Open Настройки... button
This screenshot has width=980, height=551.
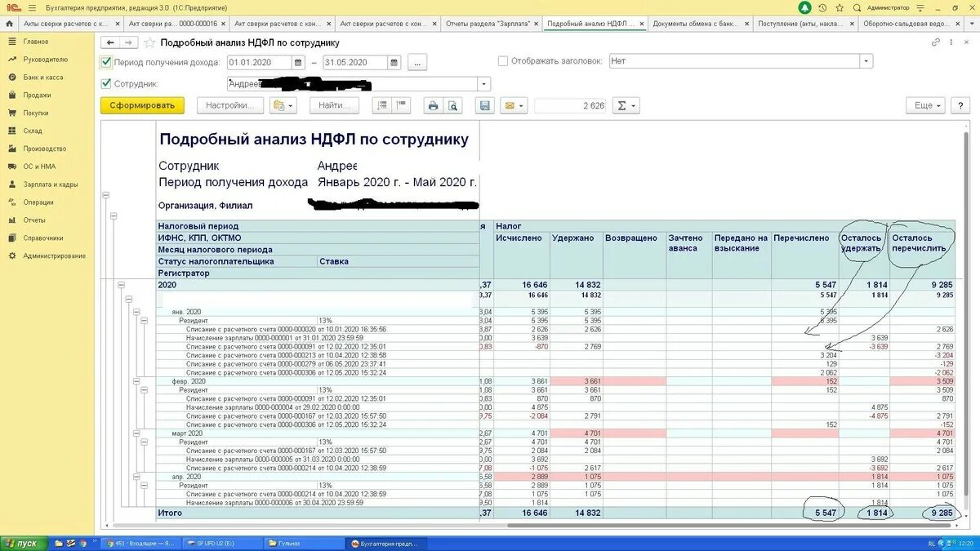(x=229, y=105)
